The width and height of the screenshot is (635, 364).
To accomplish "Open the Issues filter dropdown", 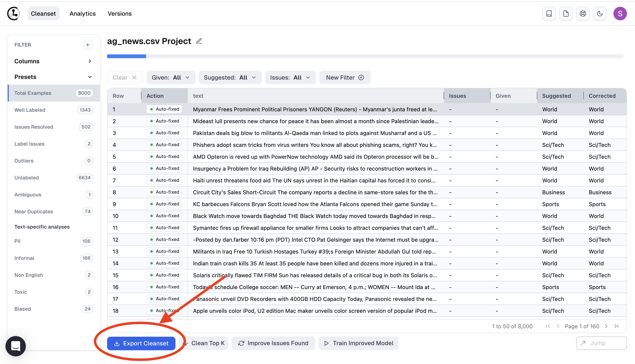I will [x=290, y=77].
